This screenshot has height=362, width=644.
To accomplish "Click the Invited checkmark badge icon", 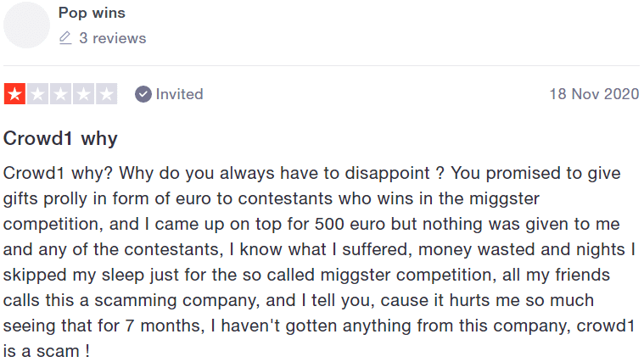I will tap(143, 94).
